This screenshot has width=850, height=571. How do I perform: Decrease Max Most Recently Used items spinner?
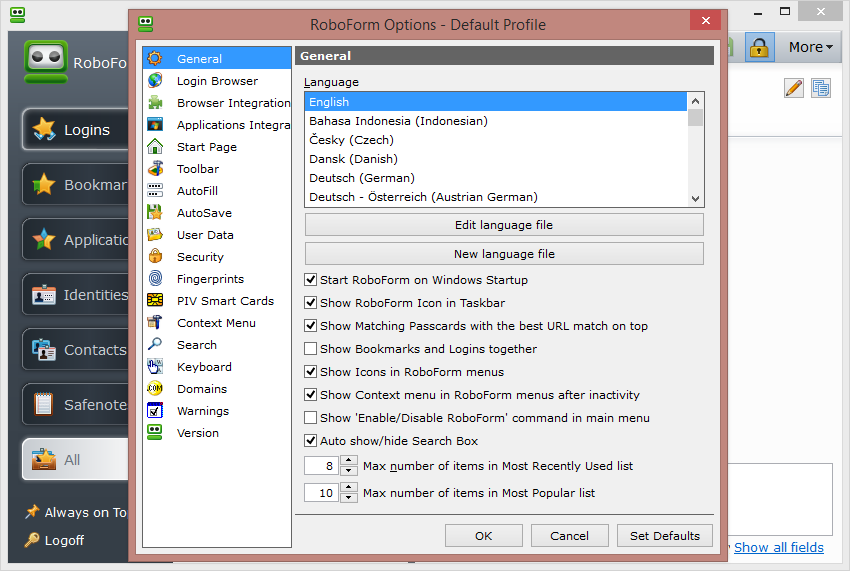tap(349, 471)
